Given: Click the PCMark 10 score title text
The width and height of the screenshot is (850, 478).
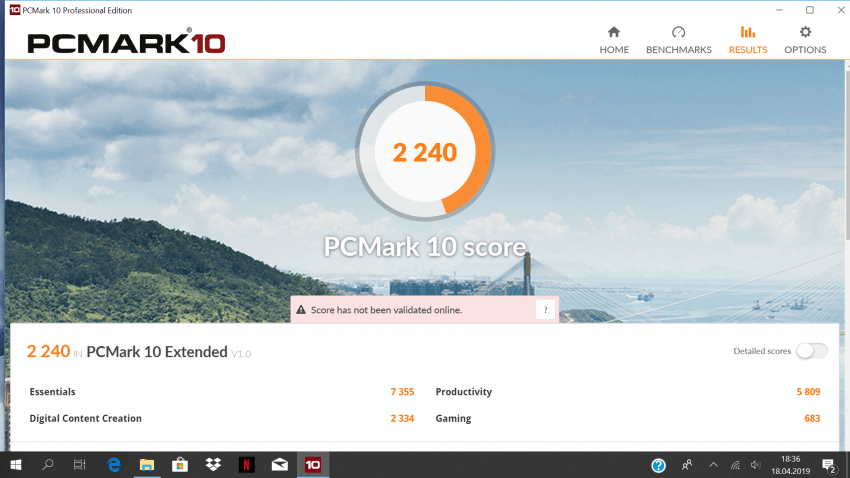Looking at the screenshot, I should click(x=424, y=247).
